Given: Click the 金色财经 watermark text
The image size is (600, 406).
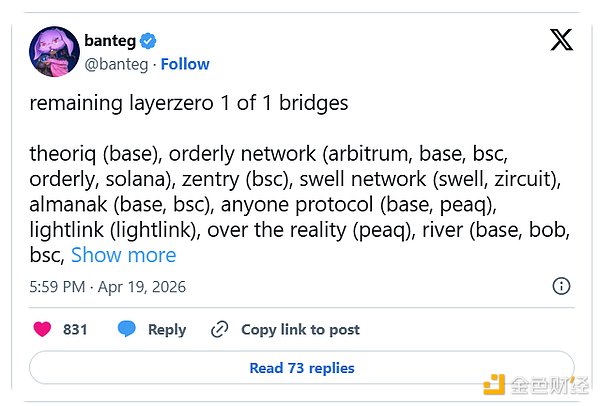Looking at the screenshot, I should (x=548, y=382).
